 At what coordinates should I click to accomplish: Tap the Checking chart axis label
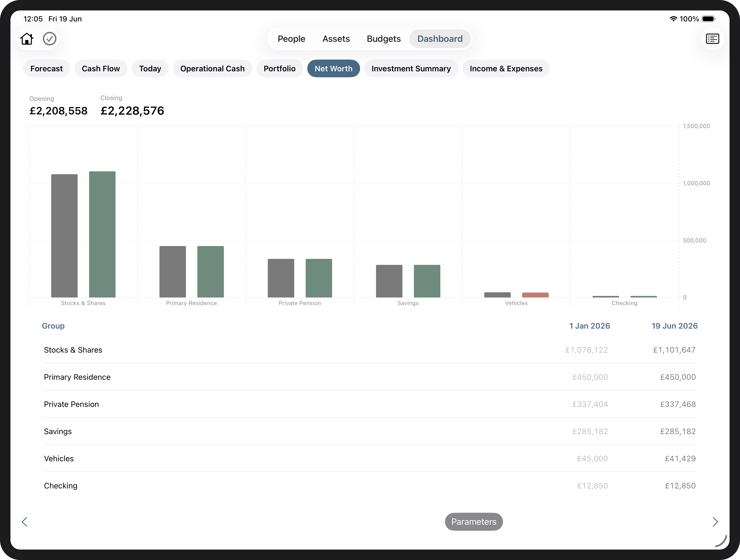(x=624, y=303)
